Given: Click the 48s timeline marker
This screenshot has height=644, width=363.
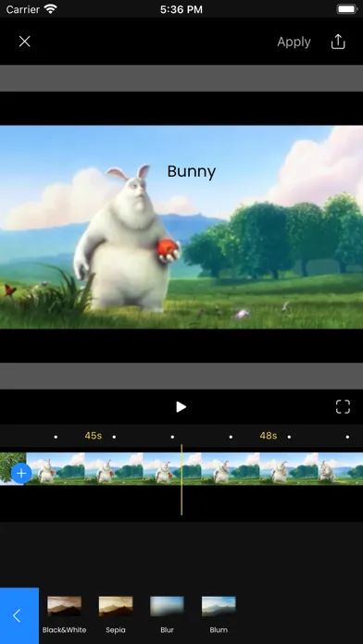Looking at the screenshot, I should click(268, 436).
